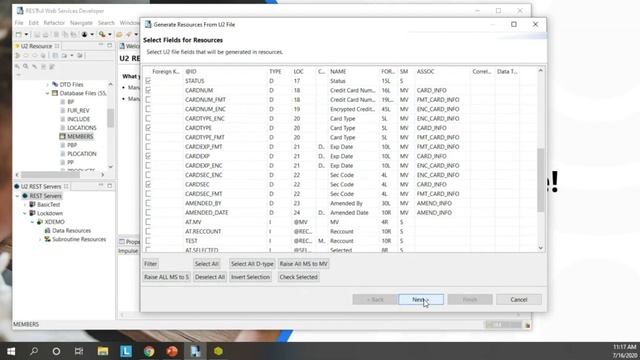Screen dimensions: 640x360
Task: Open the blue L app on taskbar
Action: (126, 351)
